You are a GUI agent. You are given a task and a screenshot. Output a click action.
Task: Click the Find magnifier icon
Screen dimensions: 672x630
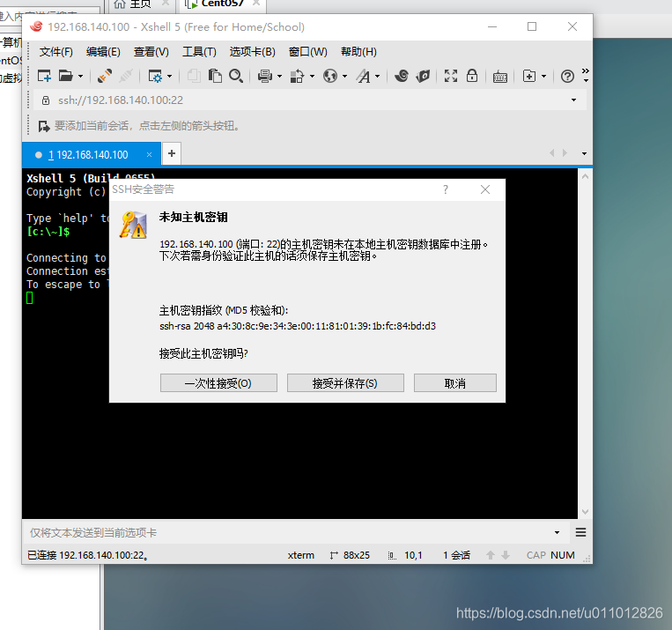coord(236,76)
